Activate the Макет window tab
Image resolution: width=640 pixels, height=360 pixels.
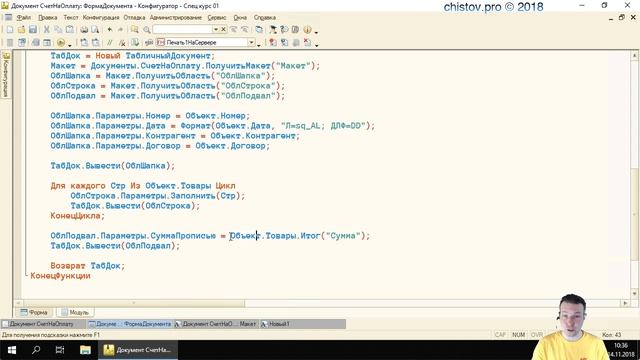(216, 324)
